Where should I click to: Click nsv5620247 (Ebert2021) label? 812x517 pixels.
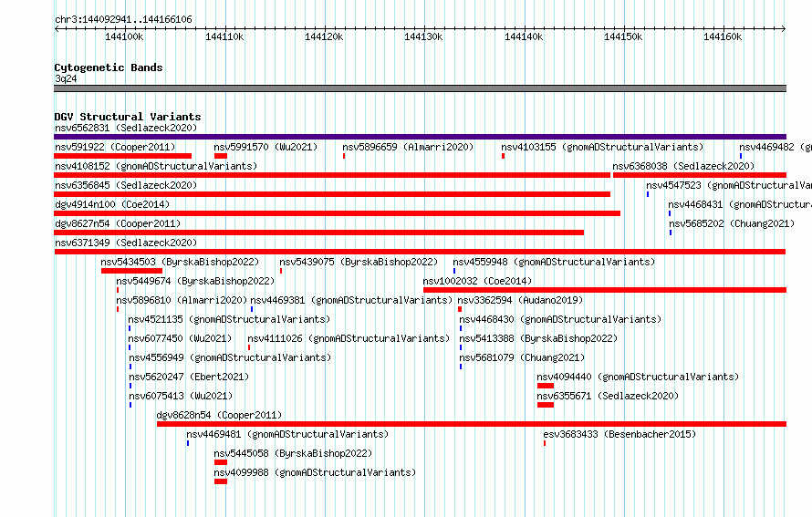coord(189,377)
